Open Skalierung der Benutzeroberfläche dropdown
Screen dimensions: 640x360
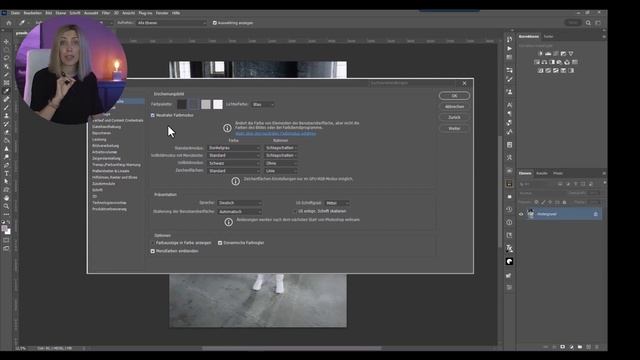[x=240, y=212]
